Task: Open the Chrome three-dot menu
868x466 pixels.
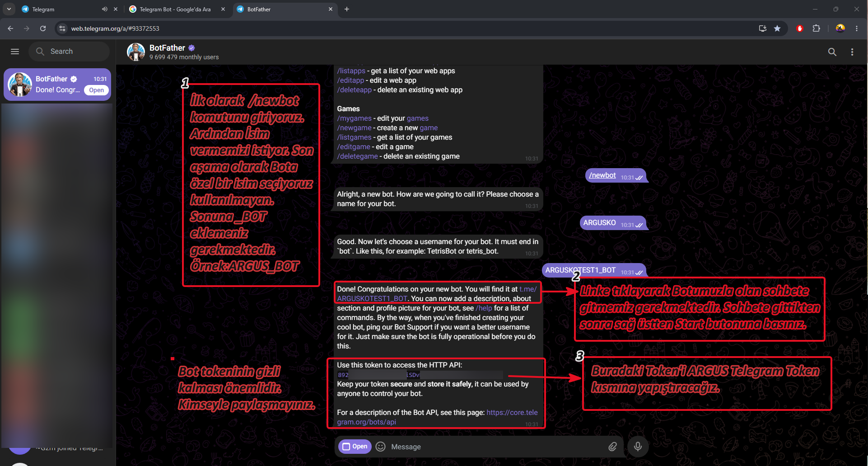Action: 857,28
